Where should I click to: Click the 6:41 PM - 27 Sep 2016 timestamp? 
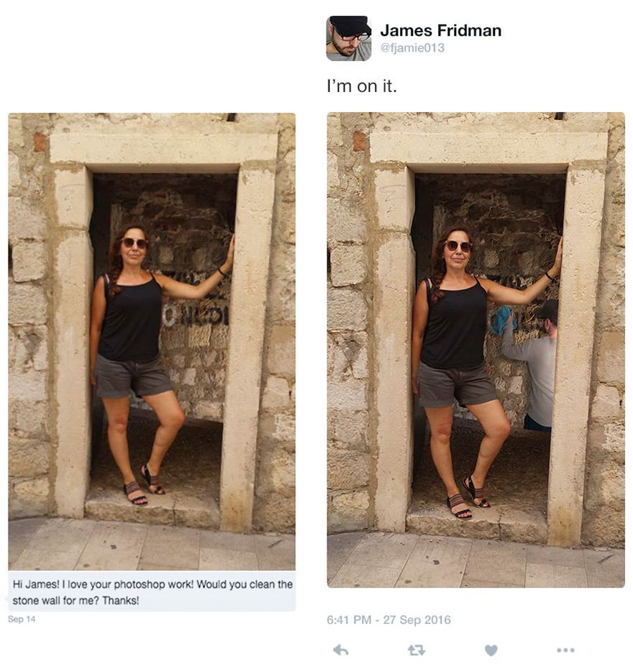point(388,619)
